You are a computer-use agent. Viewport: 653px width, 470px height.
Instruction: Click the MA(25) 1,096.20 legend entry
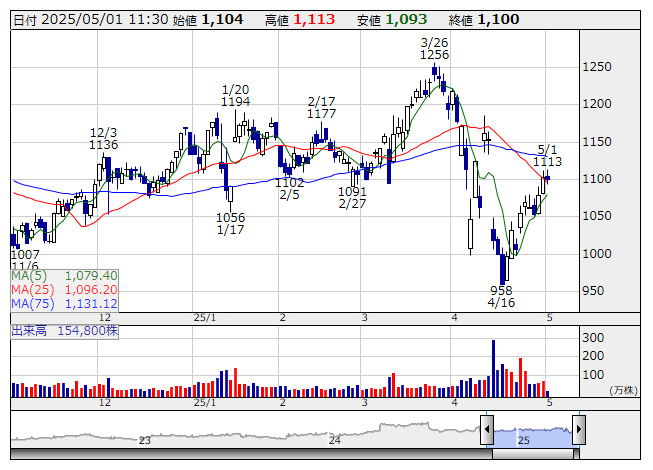65,289
